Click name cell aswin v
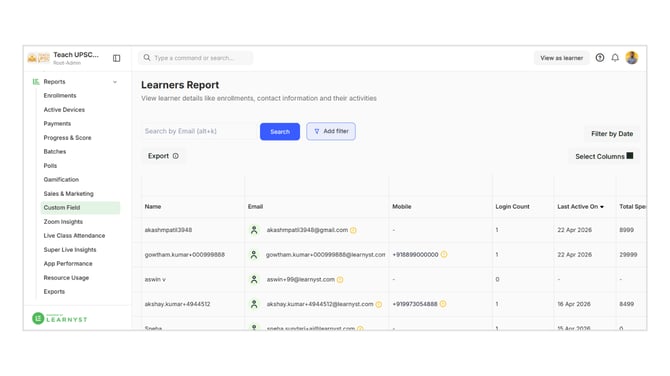The height and width of the screenshot is (376, 670). tap(155, 279)
